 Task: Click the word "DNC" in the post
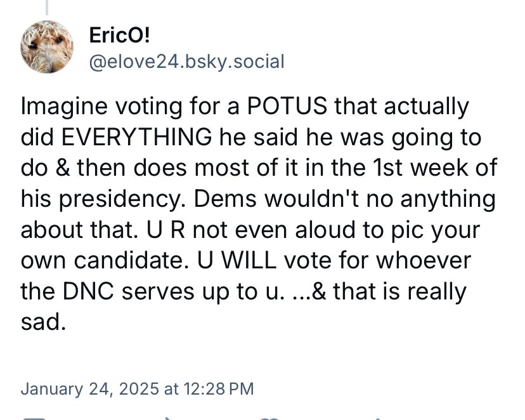click(x=87, y=292)
